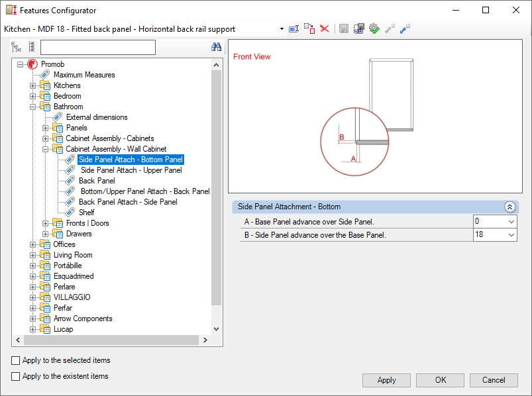Collapse the Promob root node
The height and width of the screenshot is (396, 532).
point(21,64)
